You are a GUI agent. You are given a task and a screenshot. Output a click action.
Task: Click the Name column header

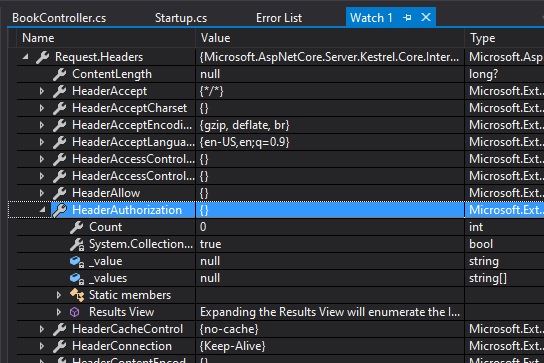tap(38, 38)
